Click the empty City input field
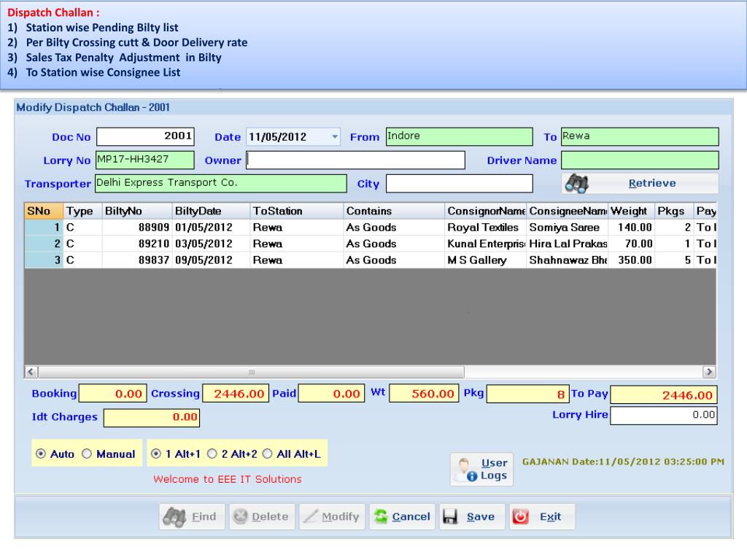Screen dimensions: 747x560 click(x=460, y=183)
